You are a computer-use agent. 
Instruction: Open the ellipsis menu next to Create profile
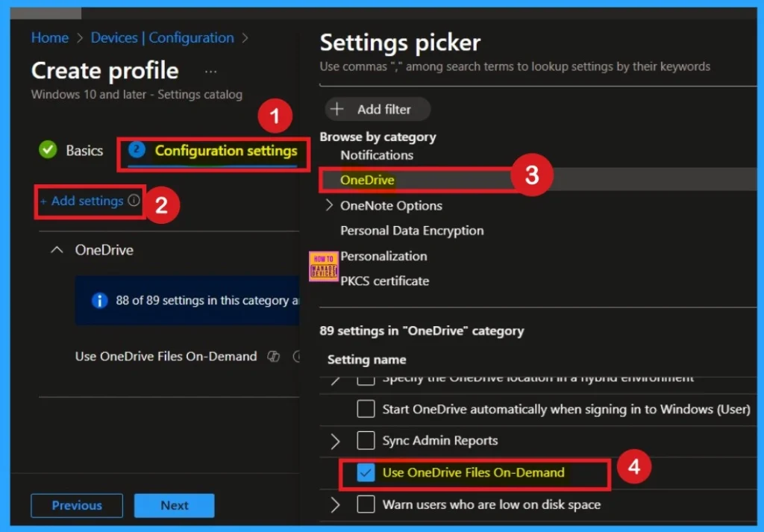[x=210, y=72]
